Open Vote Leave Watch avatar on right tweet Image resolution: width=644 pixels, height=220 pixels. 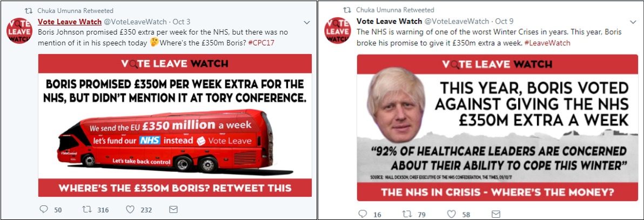[x=338, y=31]
